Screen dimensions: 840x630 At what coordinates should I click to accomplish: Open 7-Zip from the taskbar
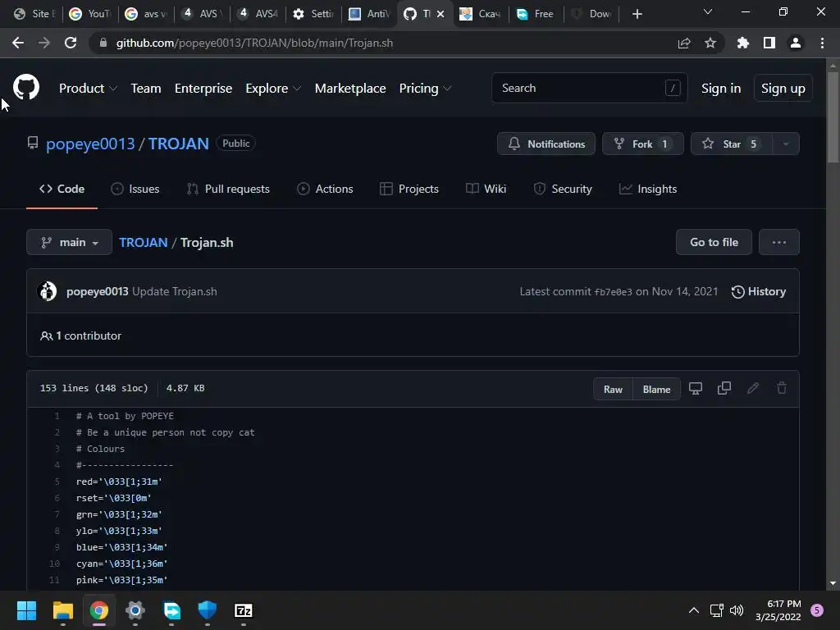pos(243,610)
